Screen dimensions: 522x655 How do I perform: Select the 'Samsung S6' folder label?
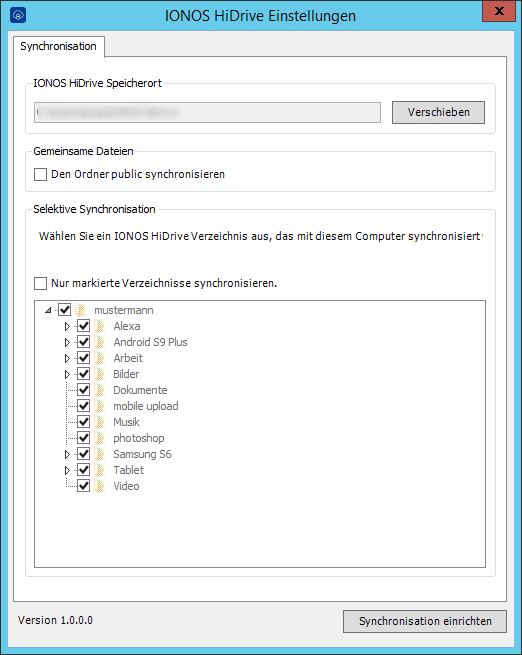[142, 454]
